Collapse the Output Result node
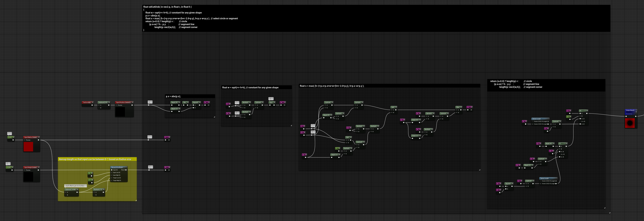Screen dimensions: 644x221 coord(636,112)
